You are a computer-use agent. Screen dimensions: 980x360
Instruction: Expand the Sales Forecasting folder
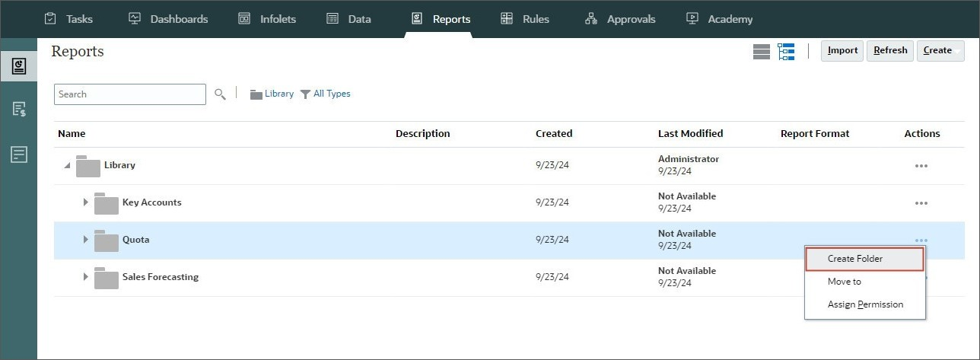pos(85,277)
